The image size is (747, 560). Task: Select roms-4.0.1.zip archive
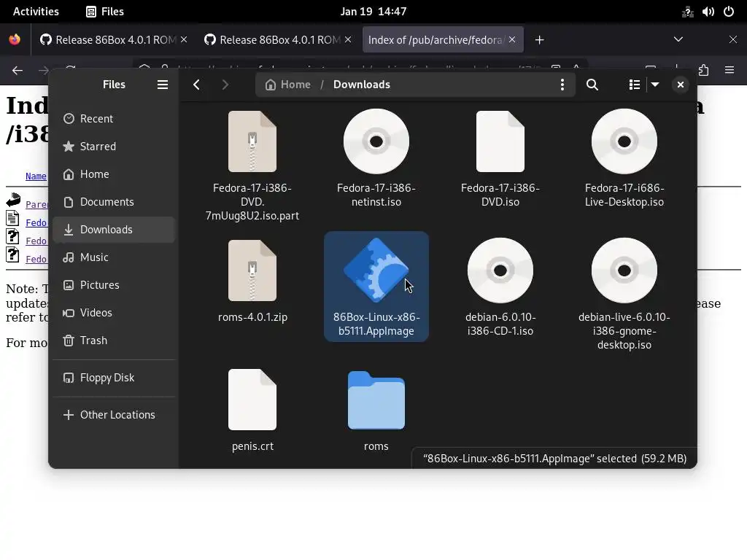click(252, 281)
